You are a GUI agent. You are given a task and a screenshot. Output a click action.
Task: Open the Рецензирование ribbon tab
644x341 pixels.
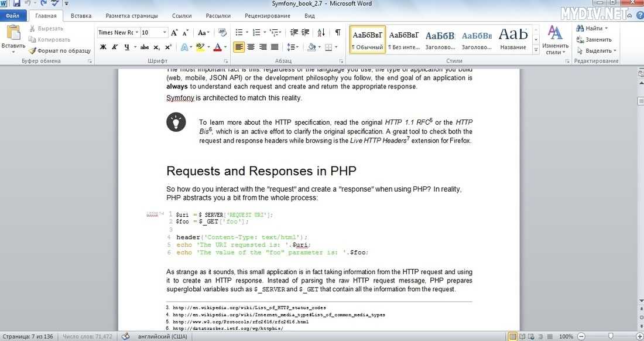[267, 16]
